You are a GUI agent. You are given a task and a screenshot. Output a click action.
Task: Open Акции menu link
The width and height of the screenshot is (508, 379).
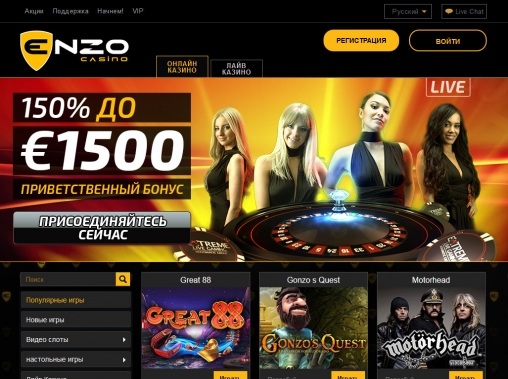(x=34, y=11)
